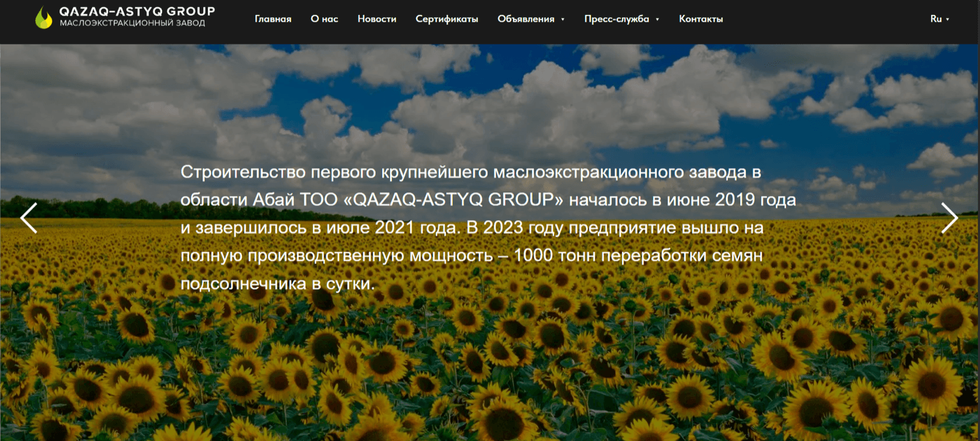Open the Новости section
The image size is (980, 441).
(377, 19)
